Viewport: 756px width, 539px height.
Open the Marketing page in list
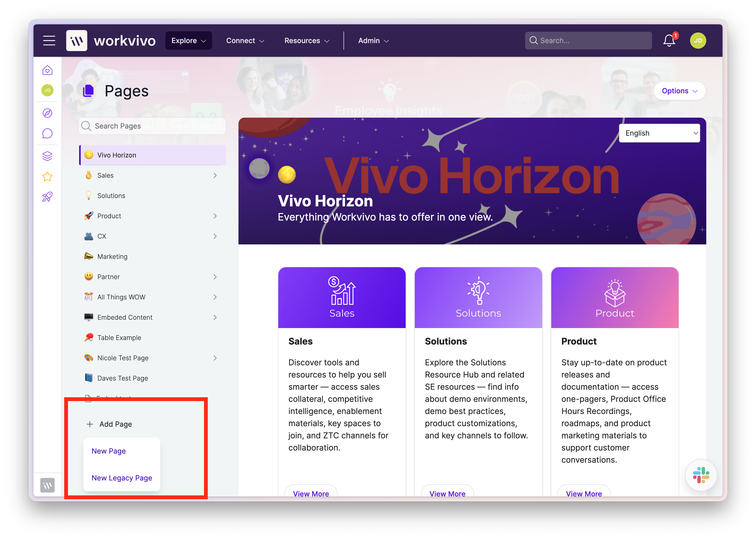[x=153, y=257]
